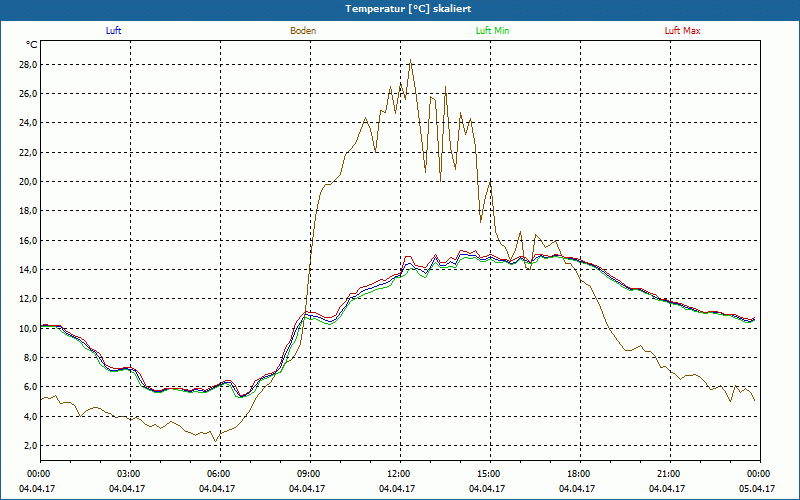This screenshot has width=800, height=500.
Task: Click the 24,0 y-axis value
Action: pyautogui.click(x=28, y=123)
